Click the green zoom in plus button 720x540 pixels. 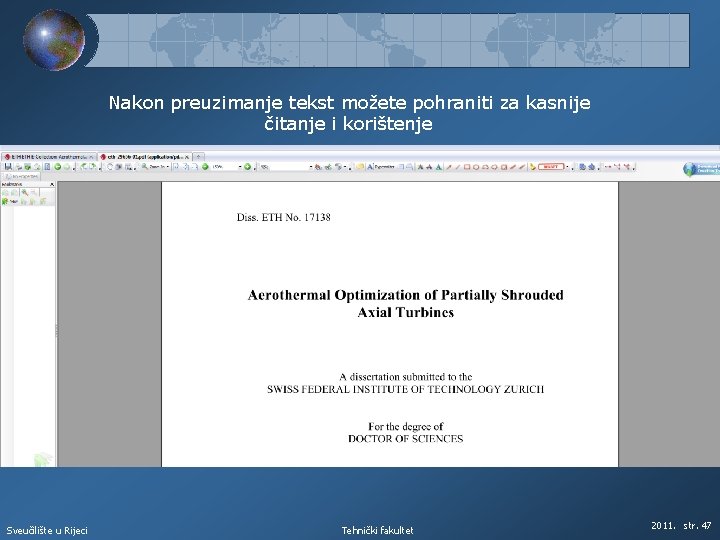click(248, 167)
